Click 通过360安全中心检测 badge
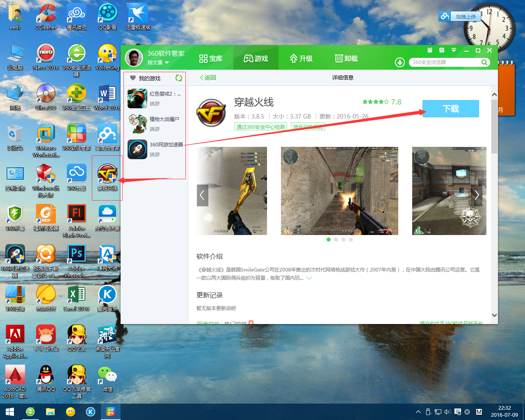The image size is (525, 420). click(x=261, y=127)
